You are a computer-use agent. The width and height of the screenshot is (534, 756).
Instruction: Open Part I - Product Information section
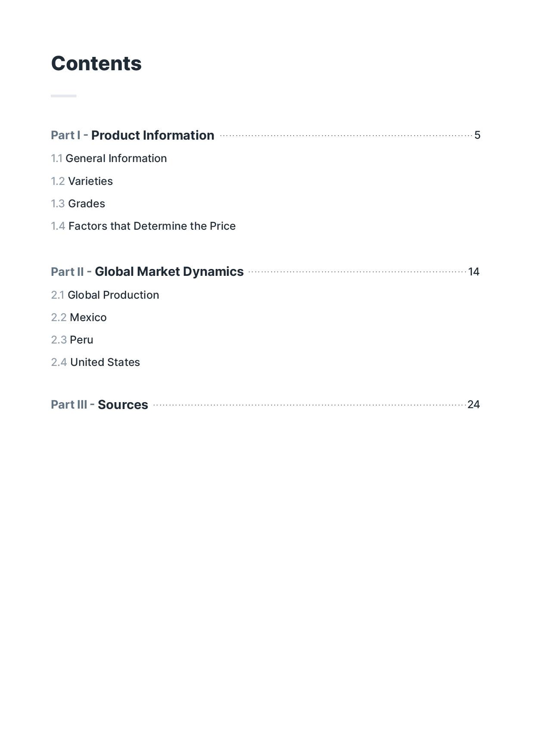[133, 135]
